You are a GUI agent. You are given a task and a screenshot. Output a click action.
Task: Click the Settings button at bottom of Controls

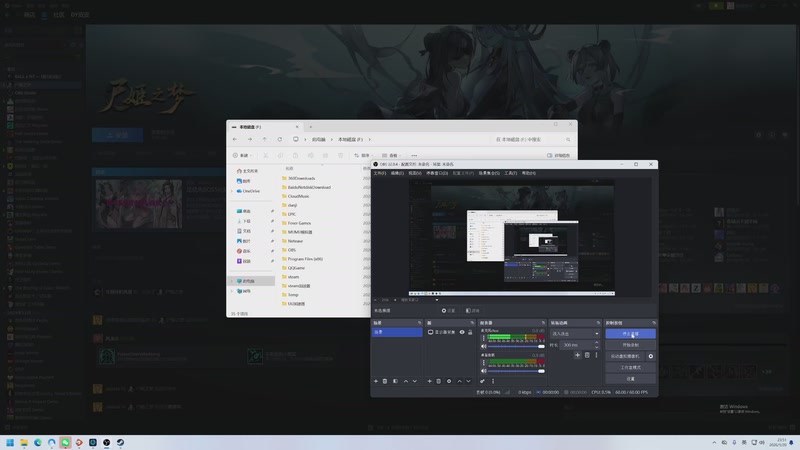click(x=631, y=379)
